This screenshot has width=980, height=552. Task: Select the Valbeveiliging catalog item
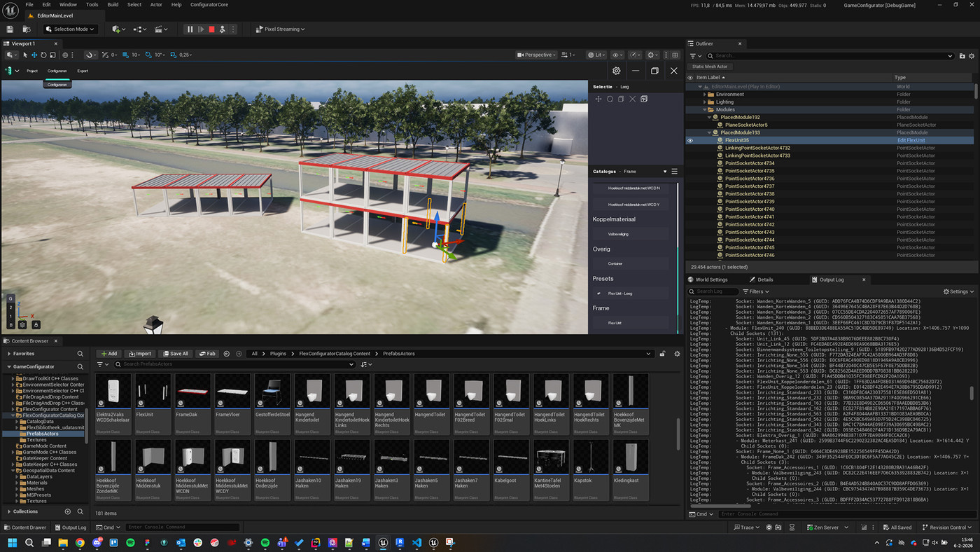(x=631, y=234)
